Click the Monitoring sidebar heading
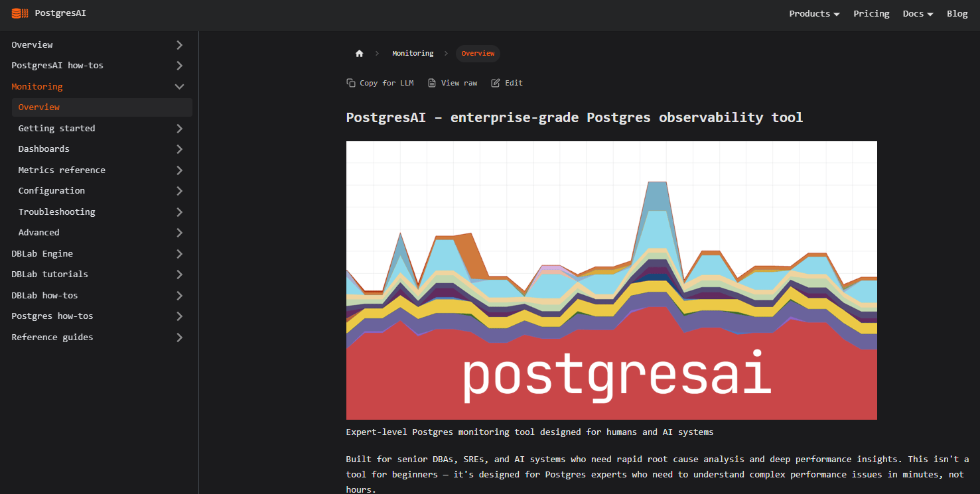 click(x=37, y=87)
